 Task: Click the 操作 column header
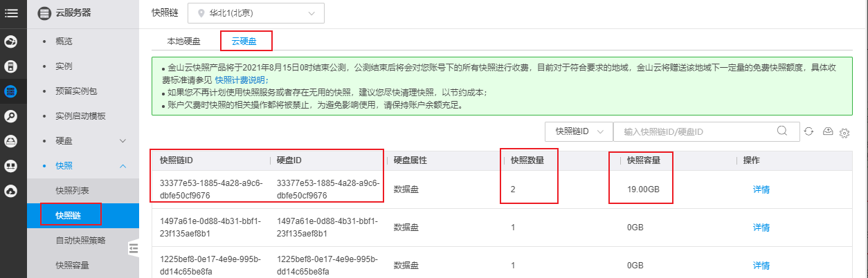pos(752,160)
